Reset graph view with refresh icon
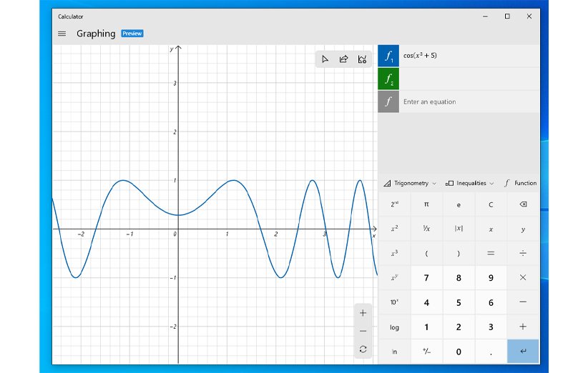This screenshot has height=373, width=588. (363, 349)
